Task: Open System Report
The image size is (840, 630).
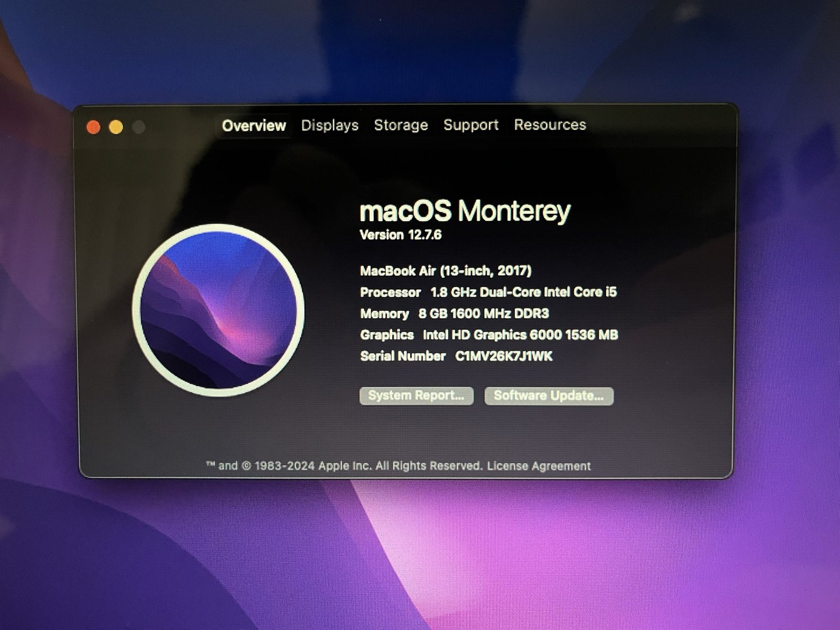Action: (x=416, y=395)
